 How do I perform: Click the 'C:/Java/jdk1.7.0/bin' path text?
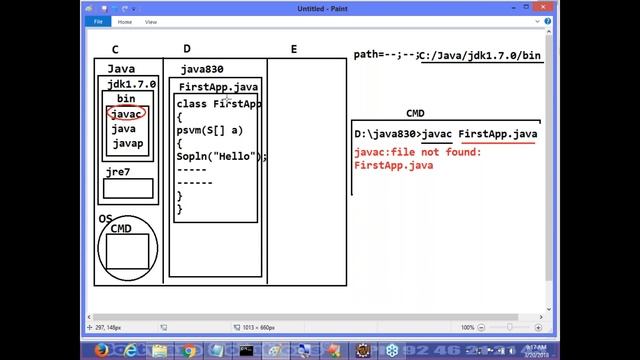pos(480,56)
